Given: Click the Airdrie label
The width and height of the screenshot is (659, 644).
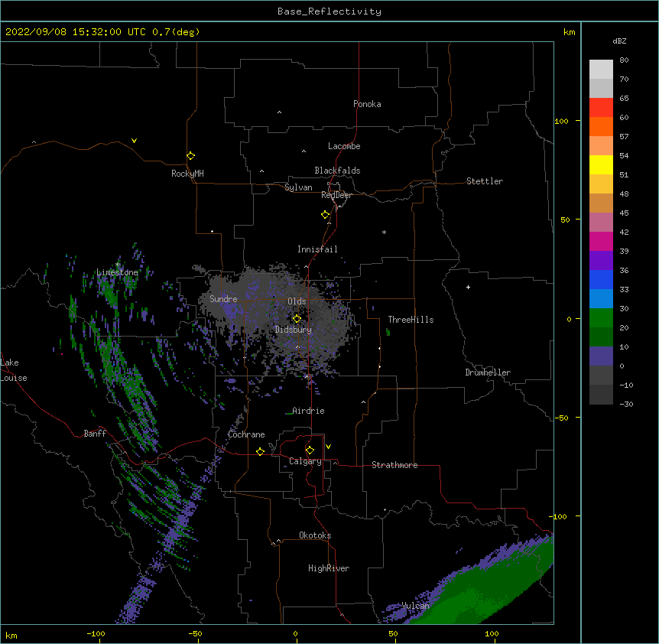Looking at the screenshot, I should pos(309,411).
